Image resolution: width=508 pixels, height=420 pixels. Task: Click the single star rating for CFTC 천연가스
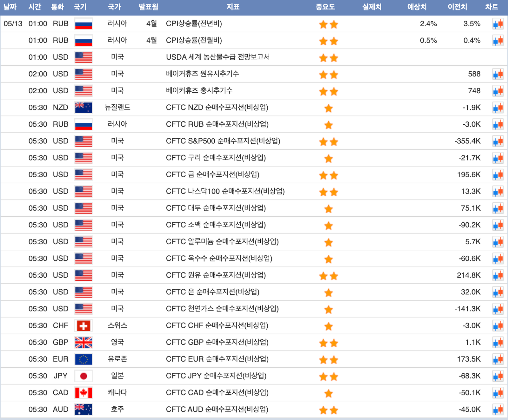pos(328,309)
